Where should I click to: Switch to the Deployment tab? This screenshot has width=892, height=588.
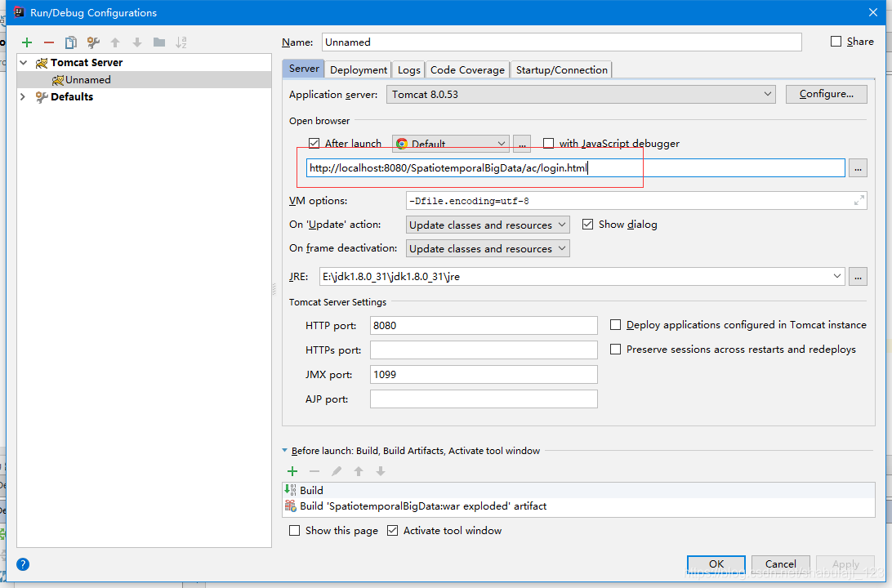(x=359, y=70)
